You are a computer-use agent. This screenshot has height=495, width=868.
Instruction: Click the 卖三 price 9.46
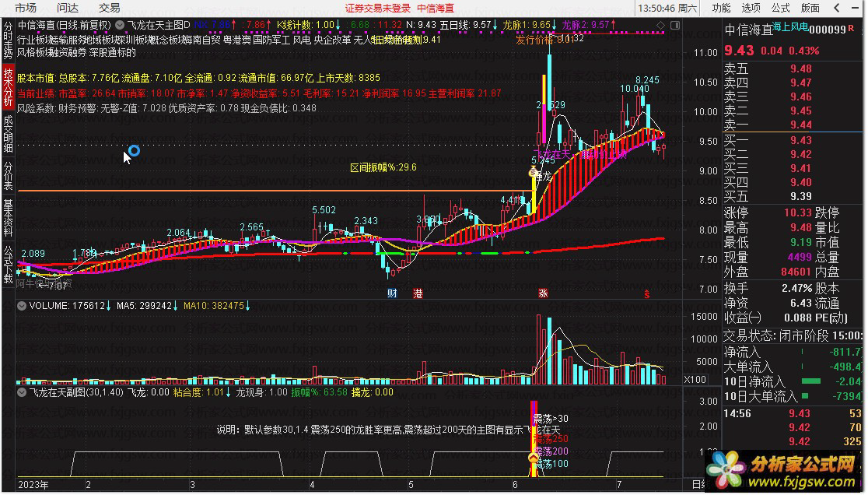point(801,97)
